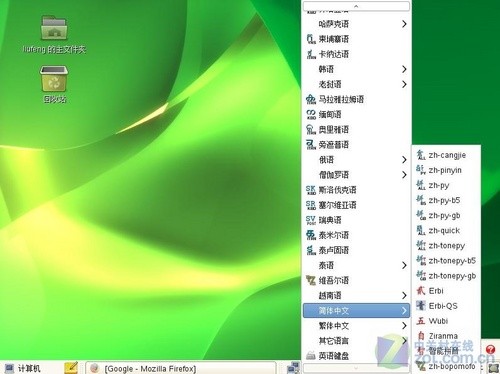Viewport: 500px width, 374px height.
Task: Click the 马拉雅拉姆语 input method icon
Action: (311, 99)
